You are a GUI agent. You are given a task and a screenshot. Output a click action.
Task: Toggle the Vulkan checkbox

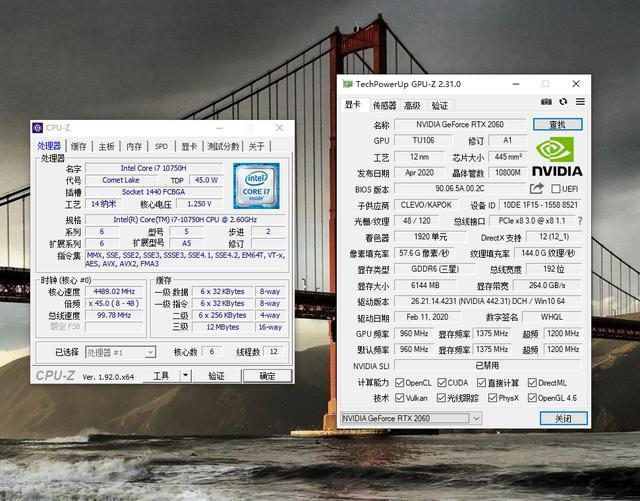click(400, 398)
